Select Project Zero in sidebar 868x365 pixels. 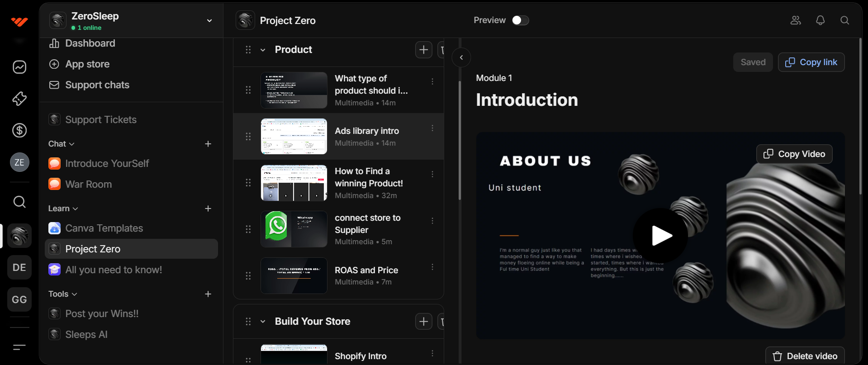pos(131,249)
